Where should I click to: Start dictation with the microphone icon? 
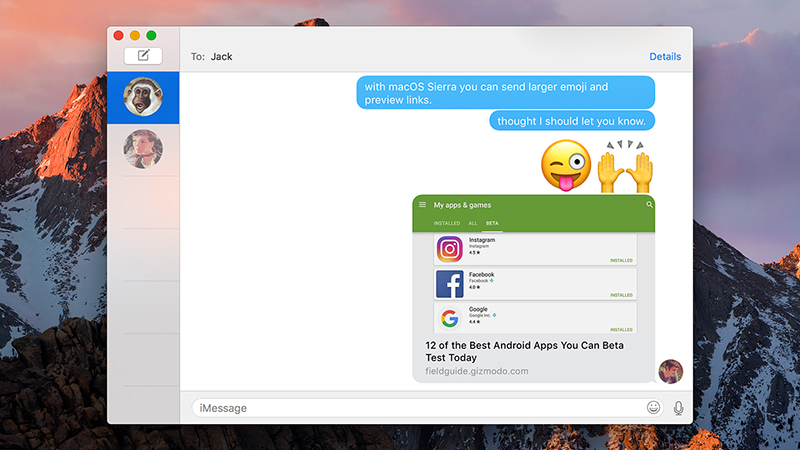[678, 408]
